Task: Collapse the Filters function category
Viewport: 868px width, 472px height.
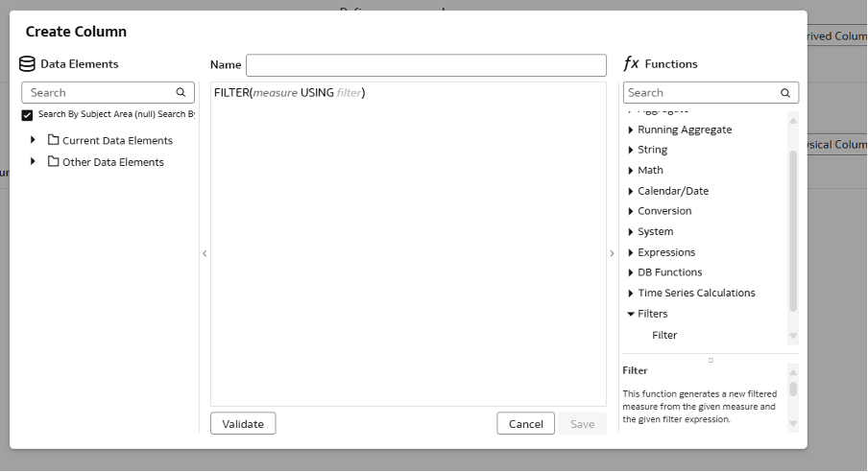Action: [x=631, y=314]
